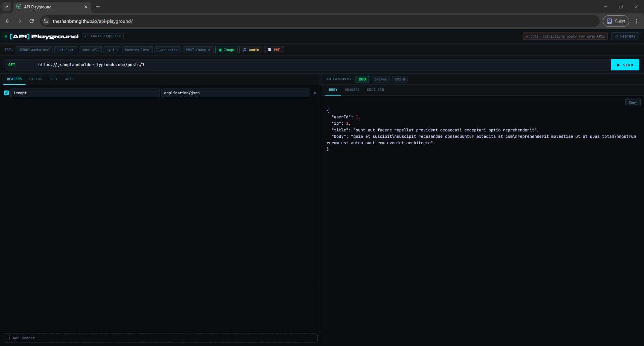Open a new browser tab

point(98,7)
